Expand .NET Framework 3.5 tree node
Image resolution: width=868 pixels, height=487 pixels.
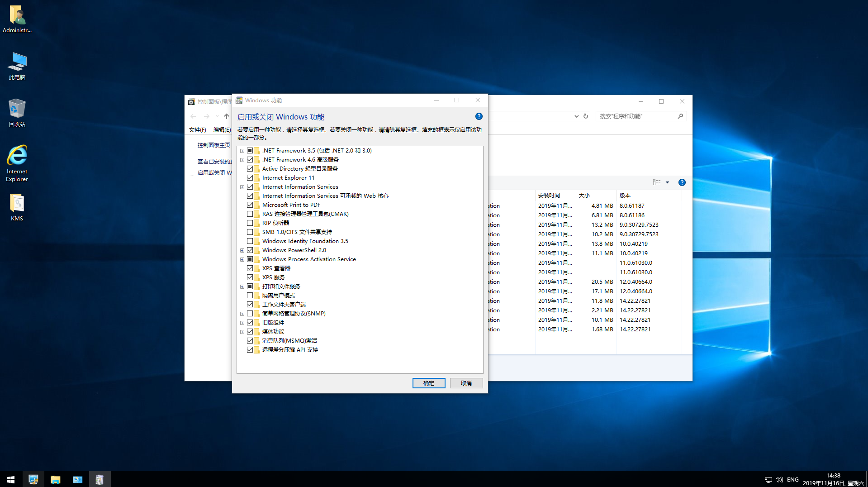point(242,151)
